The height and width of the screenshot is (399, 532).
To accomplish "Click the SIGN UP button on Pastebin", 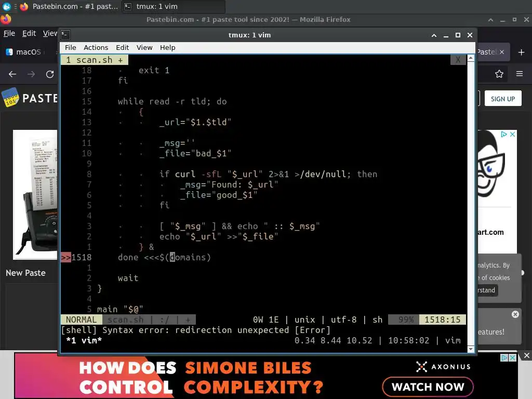I will (503, 99).
